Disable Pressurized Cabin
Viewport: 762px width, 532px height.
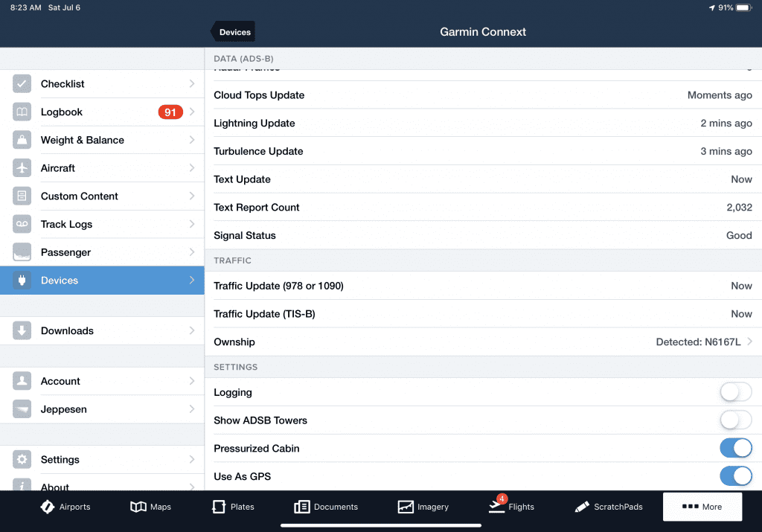735,448
